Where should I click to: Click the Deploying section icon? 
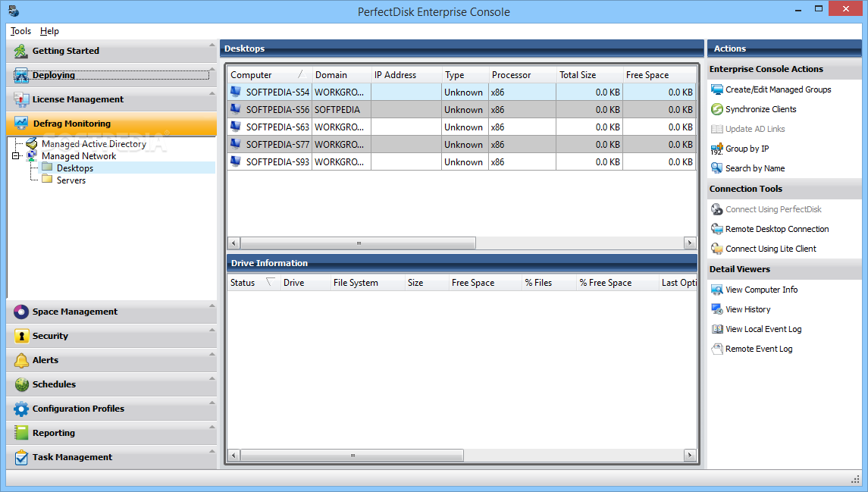pos(21,75)
